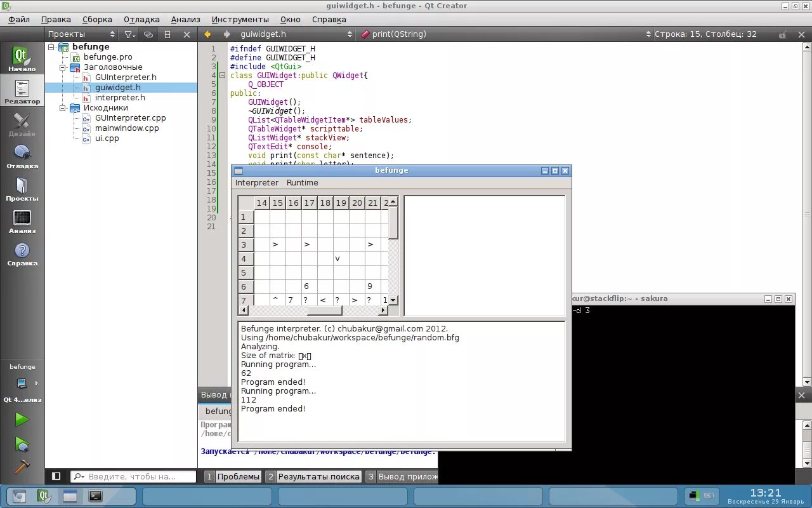Open the befunge target selector icon

click(22, 383)
